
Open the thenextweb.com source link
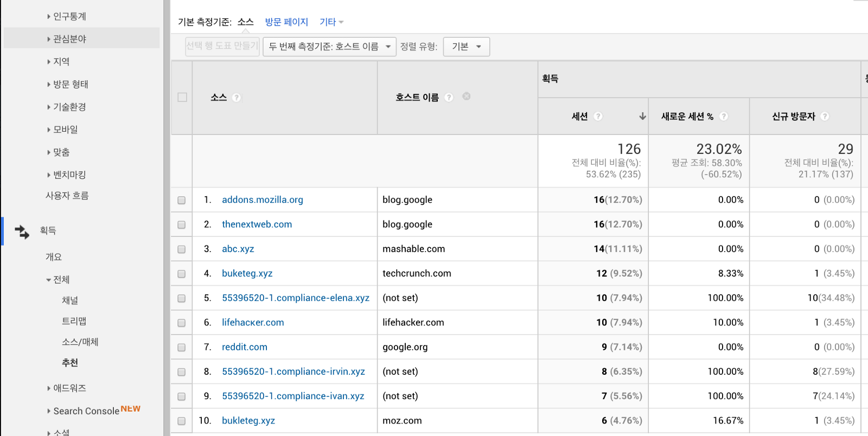pyautogui.click(x=257, y=225)
